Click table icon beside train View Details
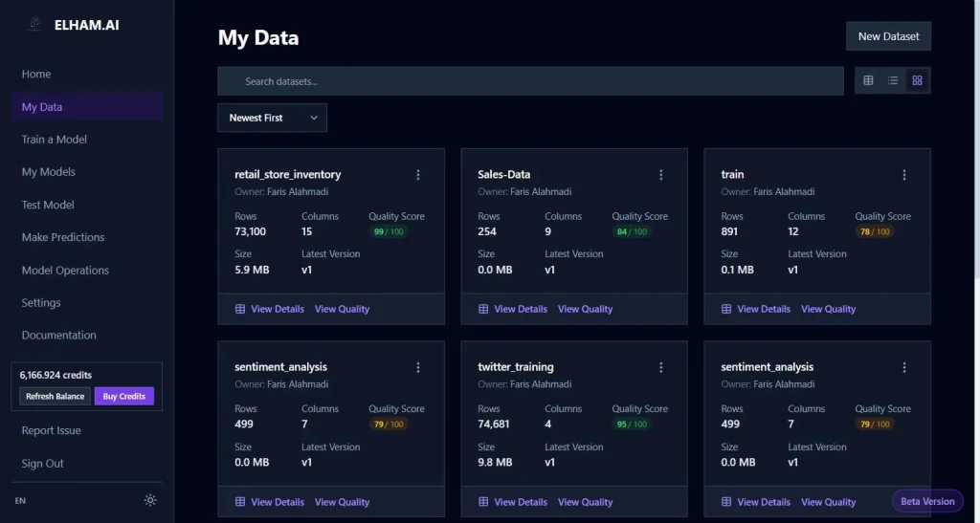The width and height of the screenshot is (980, 523). 726,309
